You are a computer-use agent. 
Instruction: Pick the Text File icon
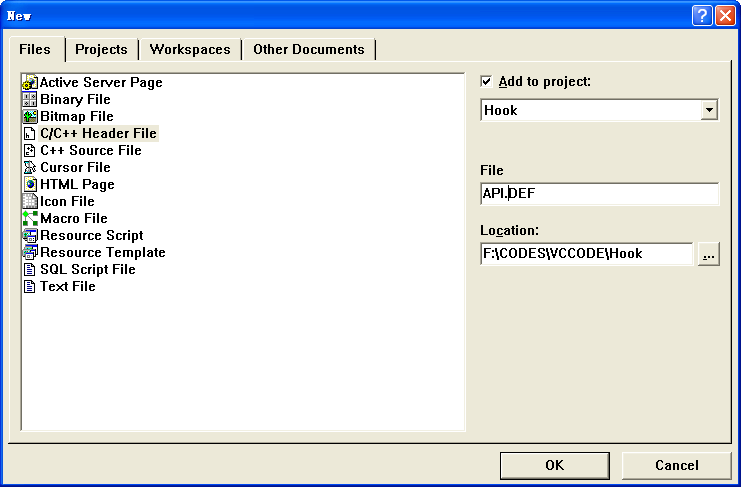30,286
